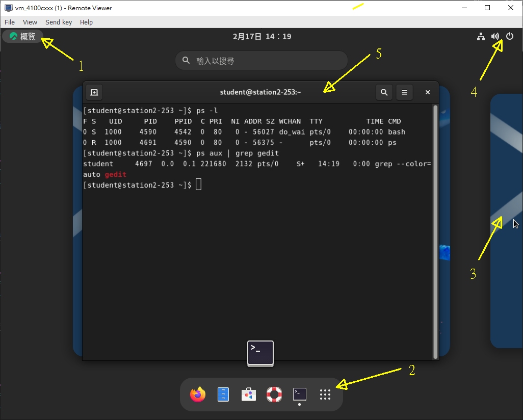Open the power system menu
The height and width of the screenshot is (420, 523).
510,37
